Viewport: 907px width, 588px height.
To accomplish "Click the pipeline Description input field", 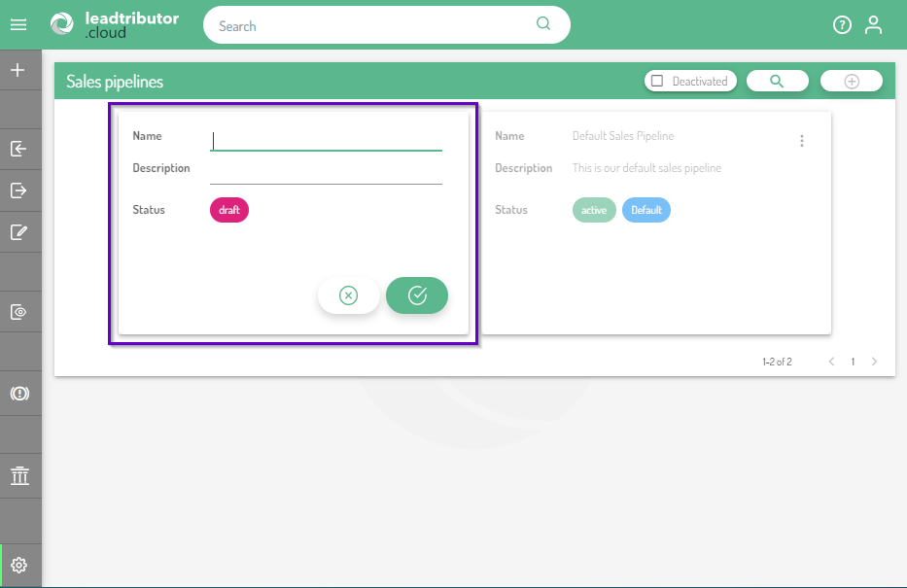I will pos(326,171).
